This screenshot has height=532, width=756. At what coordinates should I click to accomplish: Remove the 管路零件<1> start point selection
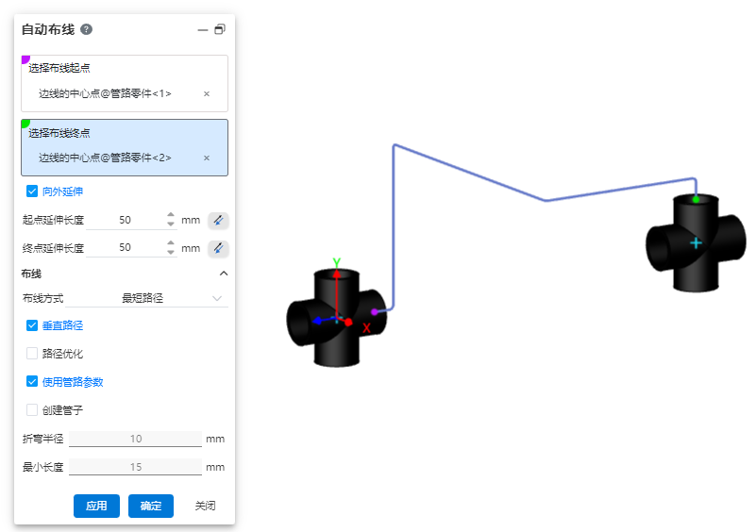pyautogui.click(x=207, y=93)
